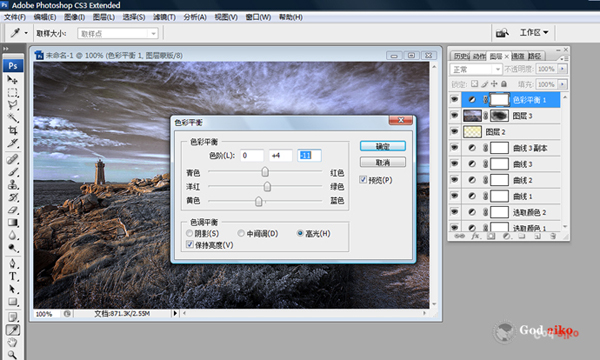Create new adjustment layer icon
This screenshot has height=360, width=600.
507,236
